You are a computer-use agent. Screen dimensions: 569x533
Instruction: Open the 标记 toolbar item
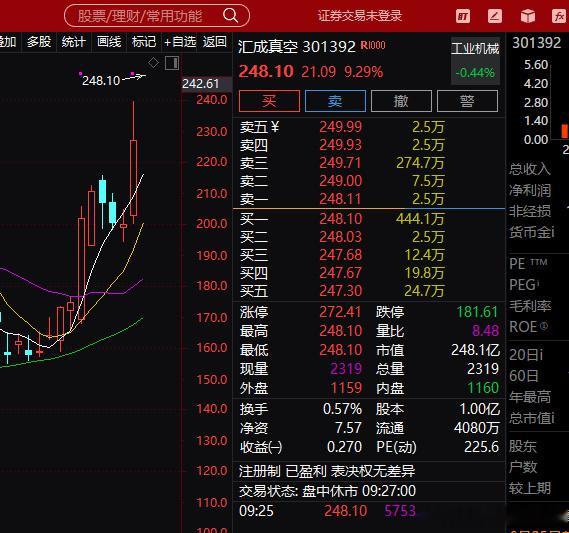pos(144,42)
